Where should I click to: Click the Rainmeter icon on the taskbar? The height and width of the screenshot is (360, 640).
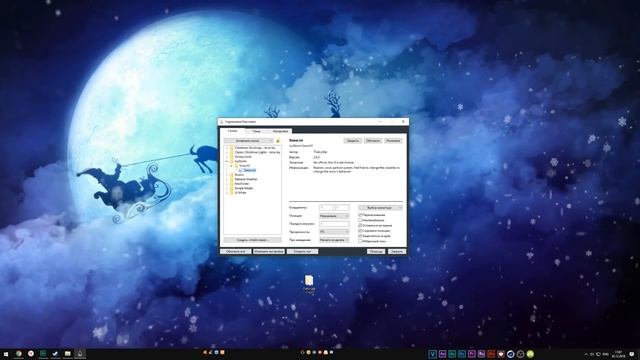click(x=80, y=354)
